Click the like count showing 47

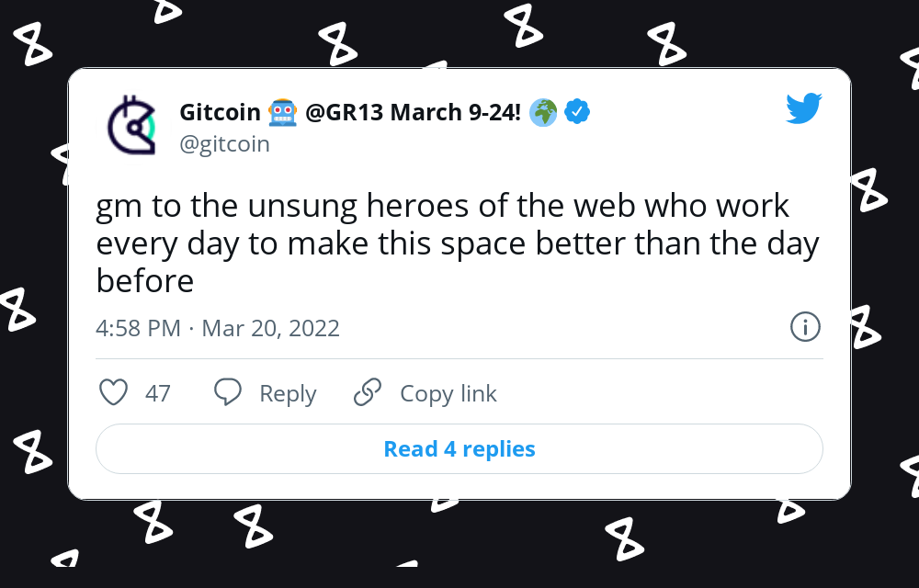[x=157, y=392]
